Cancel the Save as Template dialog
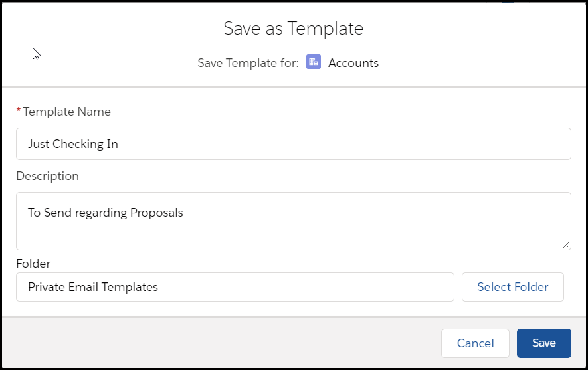This screenshot has width=588, height=370. 475,343
